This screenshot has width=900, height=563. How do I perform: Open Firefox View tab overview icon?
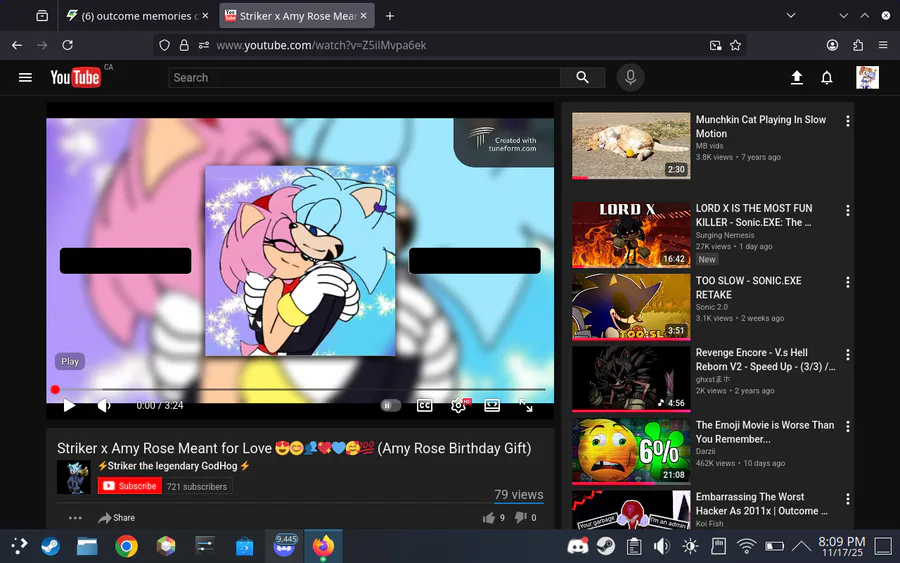pos(42,16)
